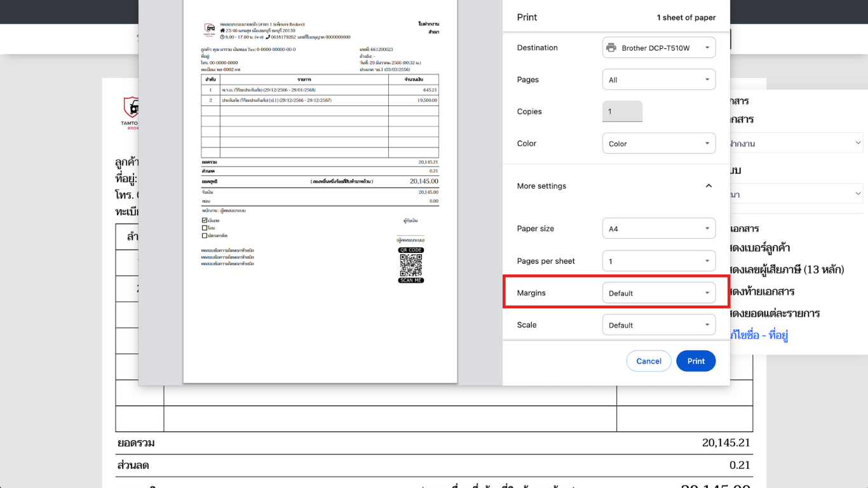Collapse the More settings section
Image resolution: width=868 pixels, height=488 pixels.
(709, 186)
